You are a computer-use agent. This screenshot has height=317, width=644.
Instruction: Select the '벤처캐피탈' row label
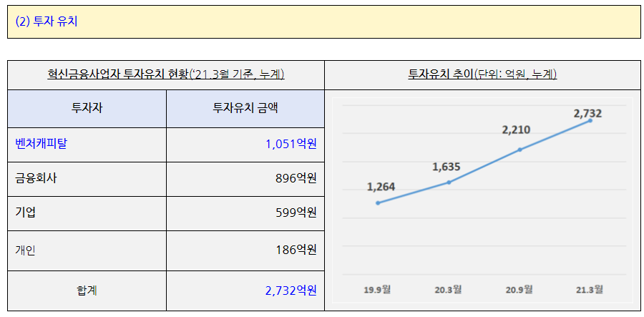[41, 145]
